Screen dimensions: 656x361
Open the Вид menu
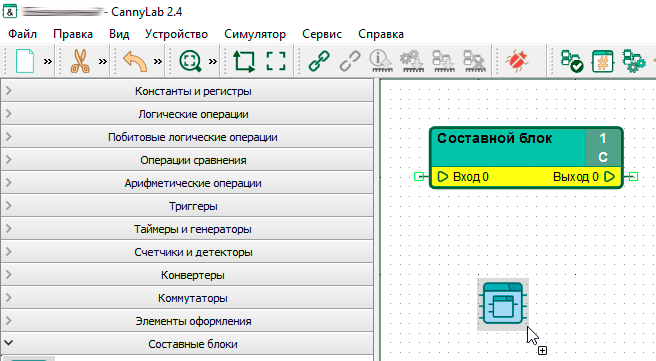pyautogui.click(x=119, y=34)
